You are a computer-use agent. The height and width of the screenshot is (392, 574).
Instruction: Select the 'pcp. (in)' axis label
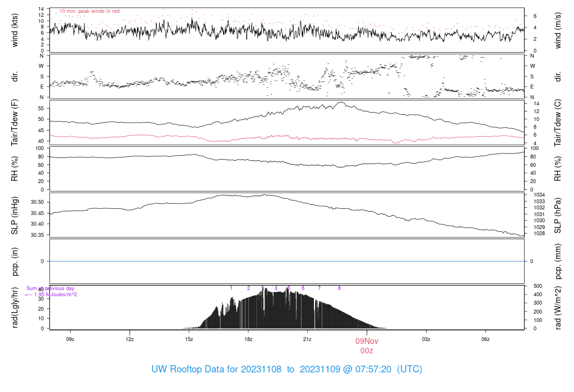coord(15,262)
